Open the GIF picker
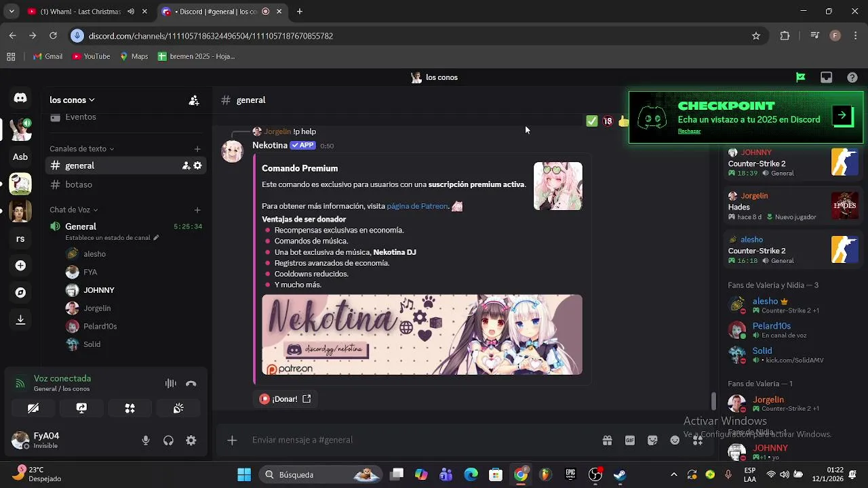This screenshot has width=868, height=488. tap(630, 441)
